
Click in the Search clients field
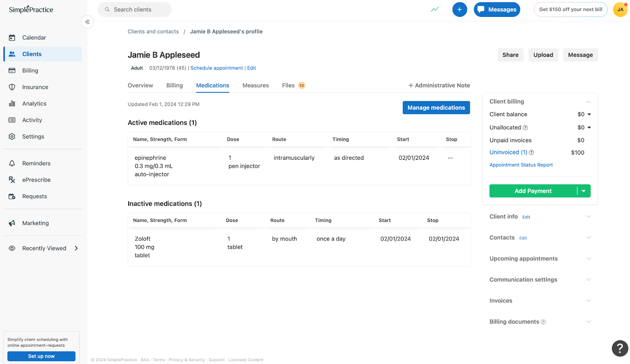click(134, 9)
